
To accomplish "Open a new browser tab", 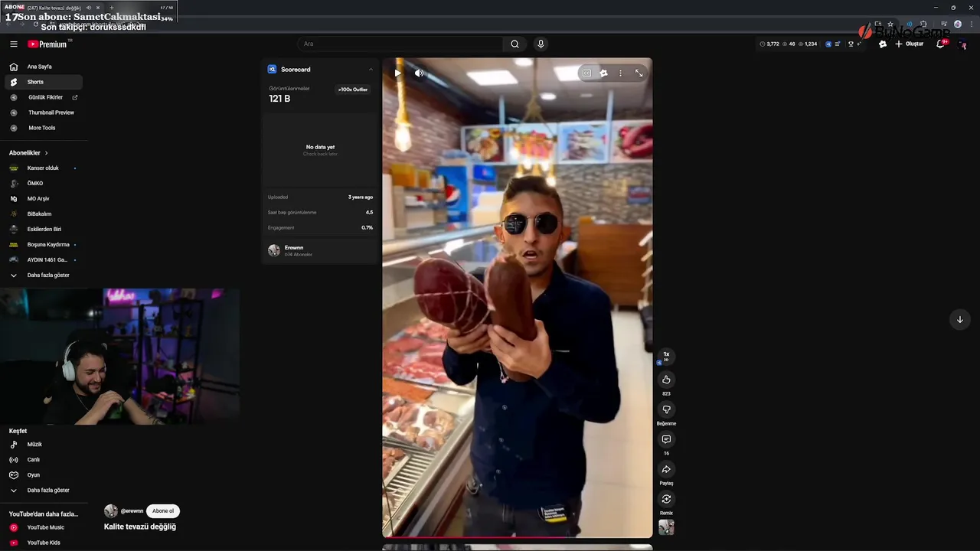I will 112,8.
